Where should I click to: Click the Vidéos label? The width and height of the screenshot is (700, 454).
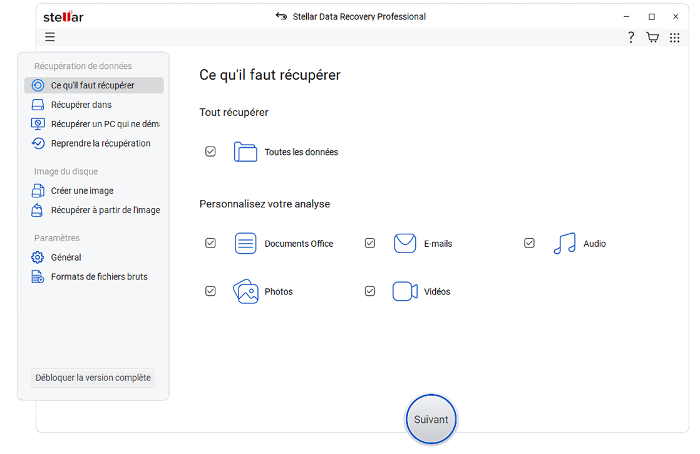[437, 292]
